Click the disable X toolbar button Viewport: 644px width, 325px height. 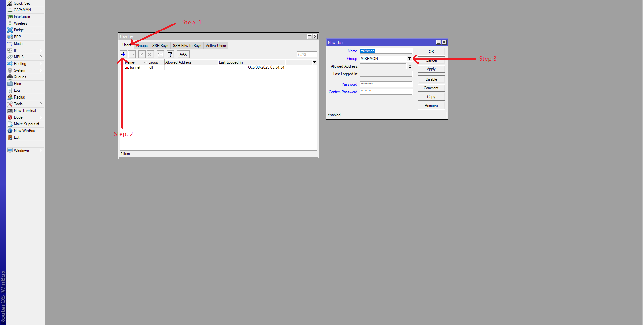point(150,54)
